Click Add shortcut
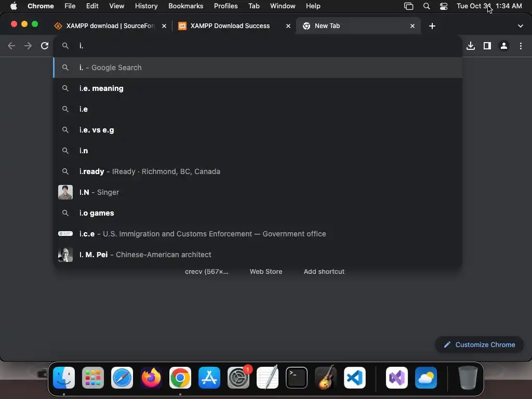Viewport: 532px width, 399px height. click(x=324, y=271)
